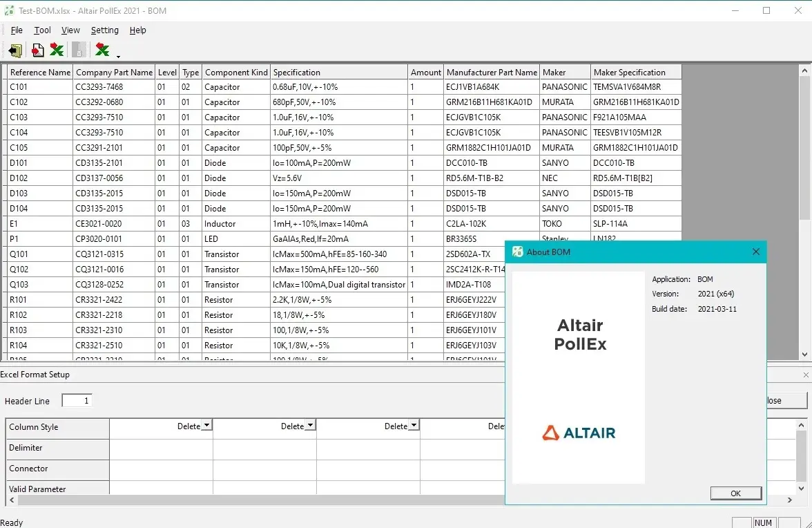Click the Specification column header
This screenshot has width=812, height=528.
[x=338, y=72]
